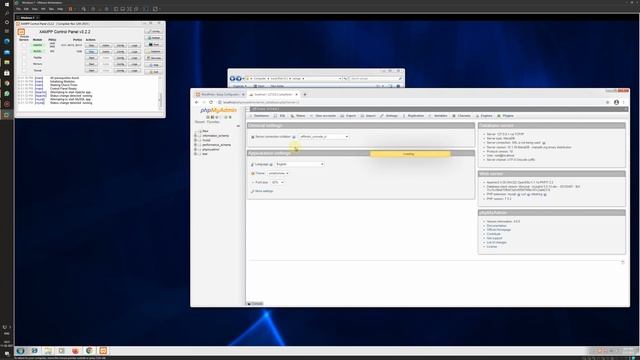
Task: Open List of changes link
Action: pyautogui.click(x=496, y=242)
